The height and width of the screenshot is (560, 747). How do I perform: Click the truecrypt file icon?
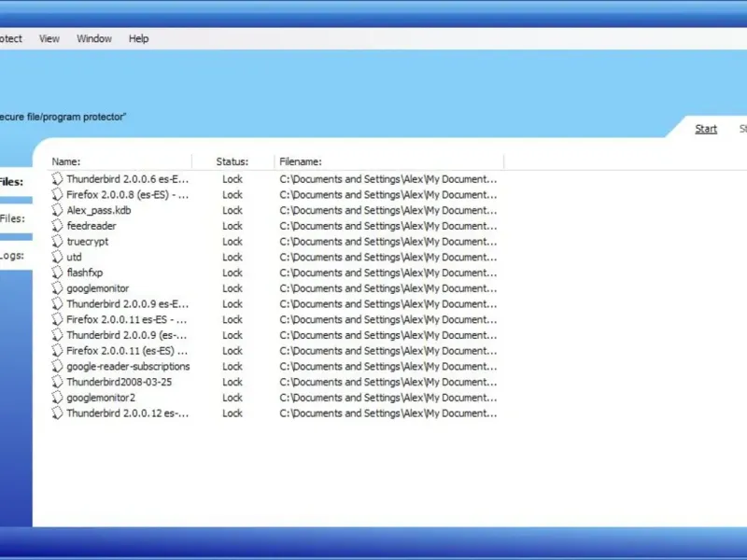(57, 242)
